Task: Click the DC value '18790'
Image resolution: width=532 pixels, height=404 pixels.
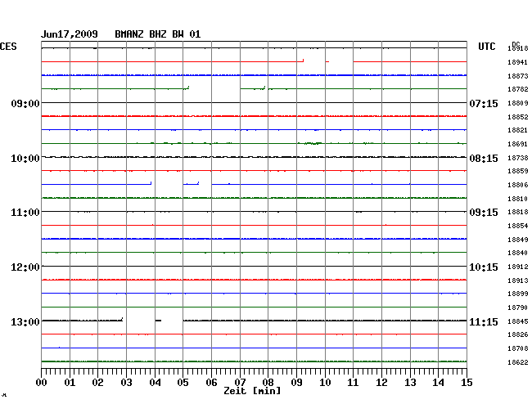Action: pos(518,307)
